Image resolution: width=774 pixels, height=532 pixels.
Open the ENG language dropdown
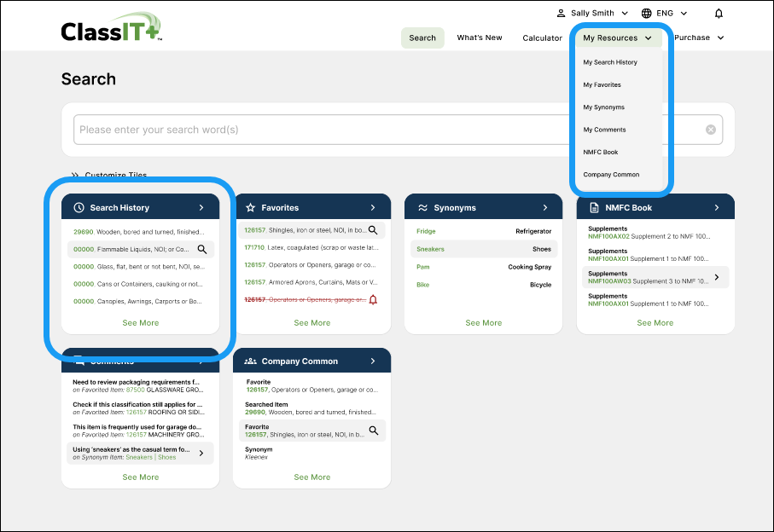(665, 14)
